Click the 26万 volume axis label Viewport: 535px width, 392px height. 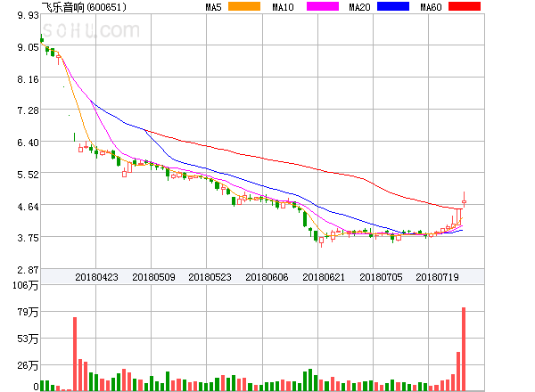pos(28,366)
